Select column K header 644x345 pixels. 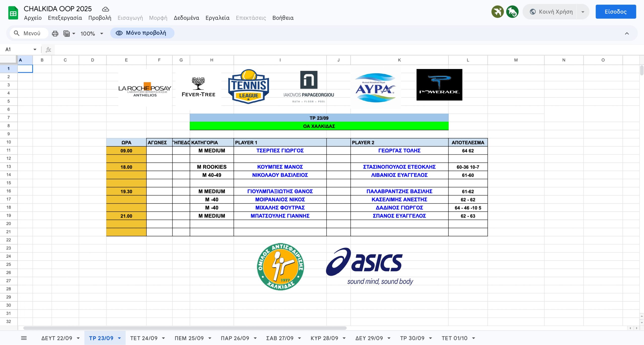[x=399, y=60]
